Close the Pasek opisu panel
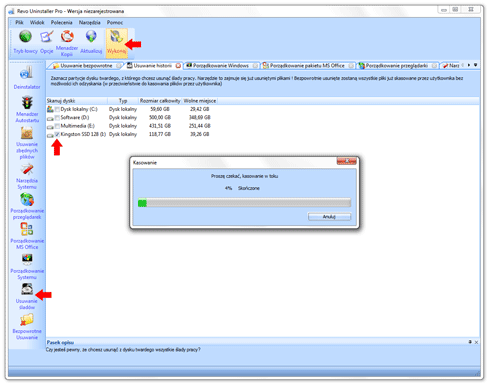The height and width of the screenshot is (386, 490). 476,342
